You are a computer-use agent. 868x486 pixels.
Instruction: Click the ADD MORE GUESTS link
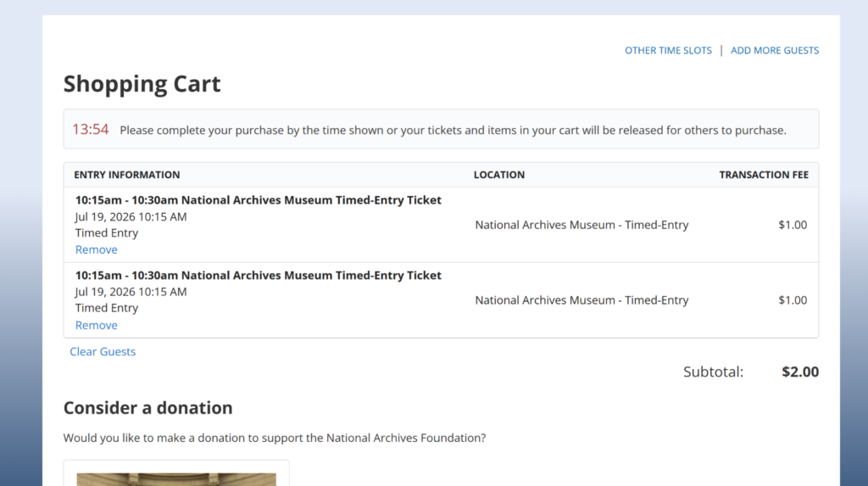tap(775, 50)
